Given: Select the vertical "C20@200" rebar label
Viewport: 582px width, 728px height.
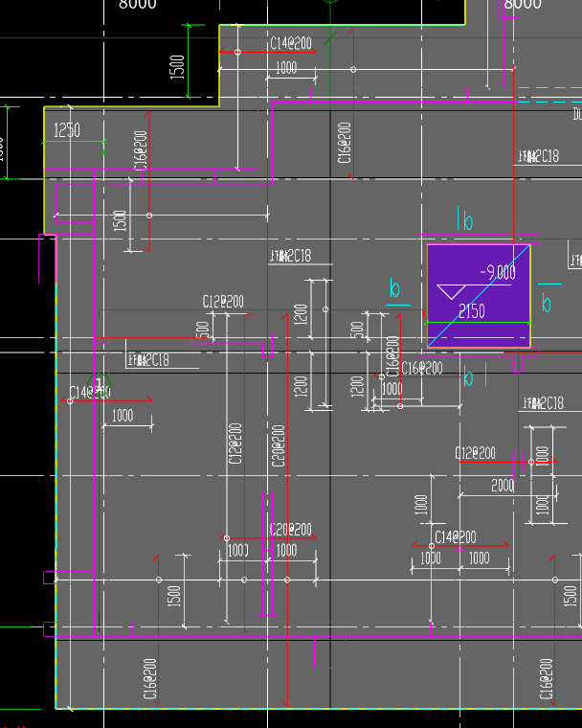Looking at the screenshot, I should click(x=279, y=445).
